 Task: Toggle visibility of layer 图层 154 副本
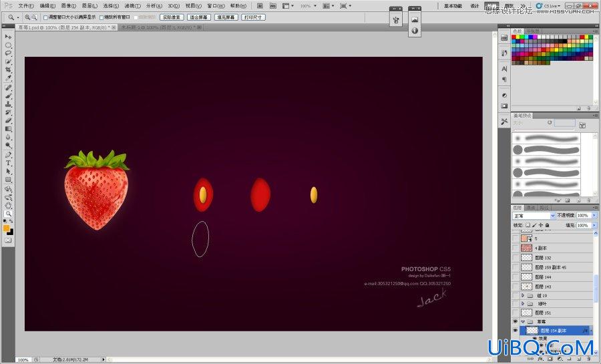515,331
